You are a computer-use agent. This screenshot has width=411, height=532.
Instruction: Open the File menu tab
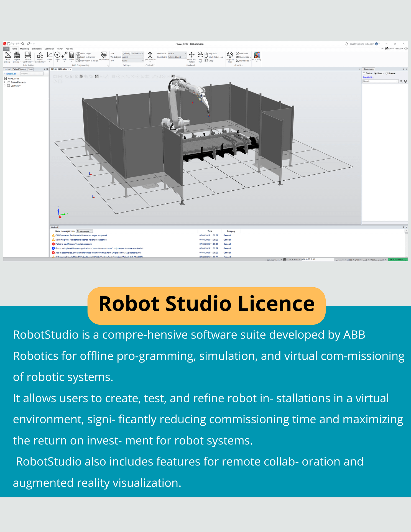click(x=6, y=49)
